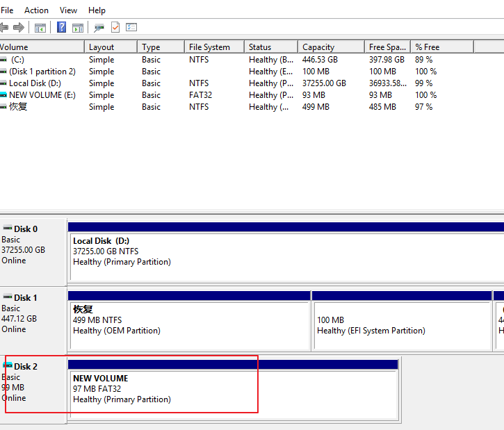Toggle the Show/Hide Console Tree icon
The height and width of the screenshot is (430, 504).
(x=40, y=28)
